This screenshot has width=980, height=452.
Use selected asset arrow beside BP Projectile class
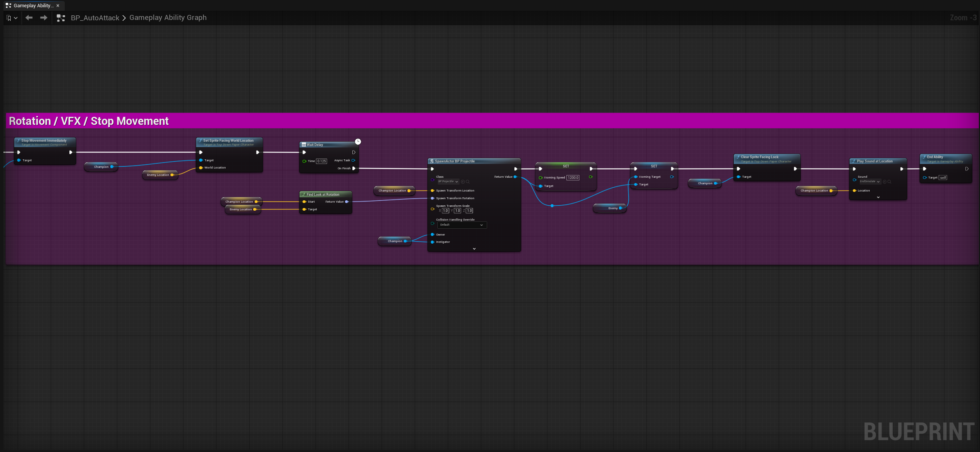coord(463,182)
